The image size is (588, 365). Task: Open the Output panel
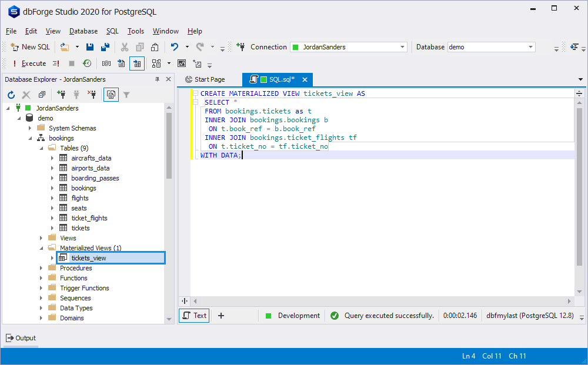click(21, 338)
